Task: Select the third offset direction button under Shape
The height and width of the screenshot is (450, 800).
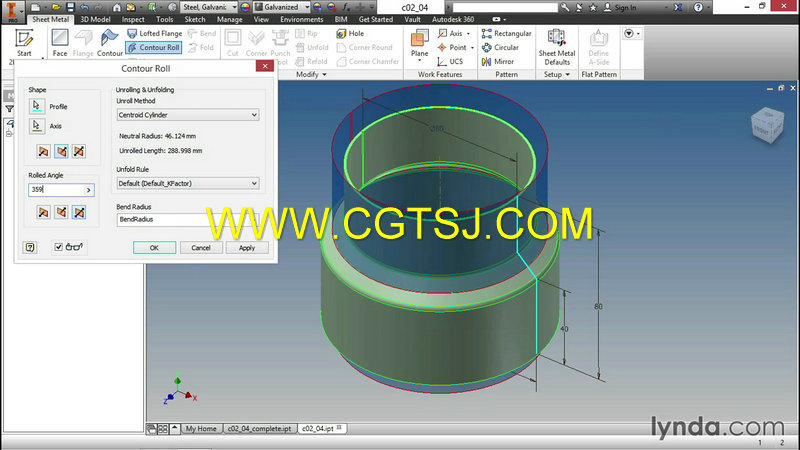Action: [x=79, y=151]
